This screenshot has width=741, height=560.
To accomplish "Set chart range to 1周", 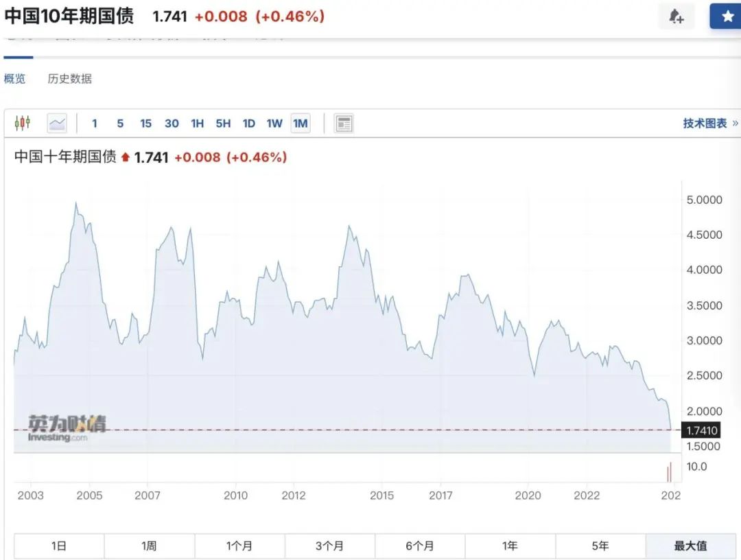I will (x=150, y=546).
